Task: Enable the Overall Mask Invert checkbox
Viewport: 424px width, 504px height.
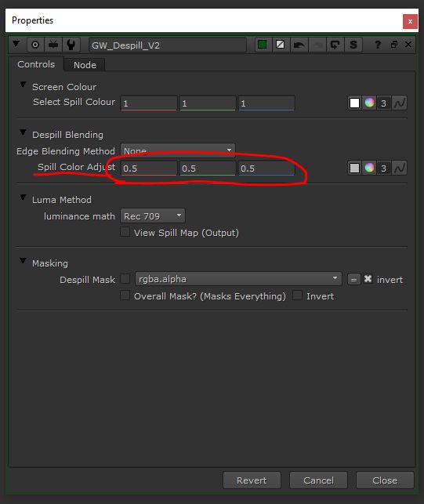Action: click(298, 296)
